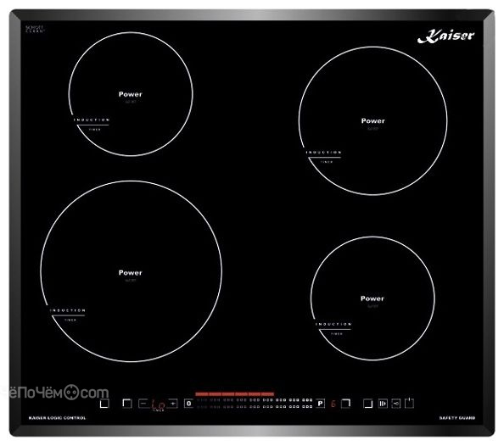504x446 pixels.
Task: Select the rear-right zone selector key
Action: pos(345,404)
